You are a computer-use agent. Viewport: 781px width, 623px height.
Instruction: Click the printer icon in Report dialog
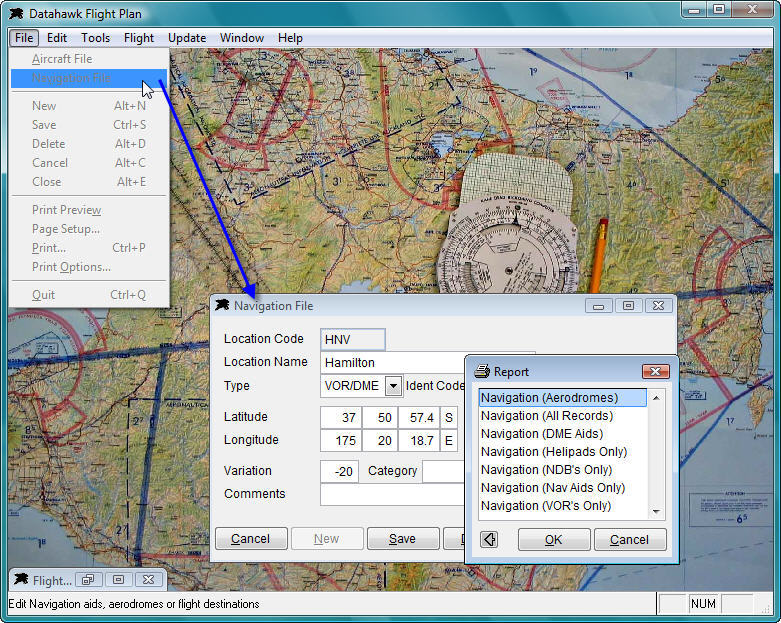(482, 371)
